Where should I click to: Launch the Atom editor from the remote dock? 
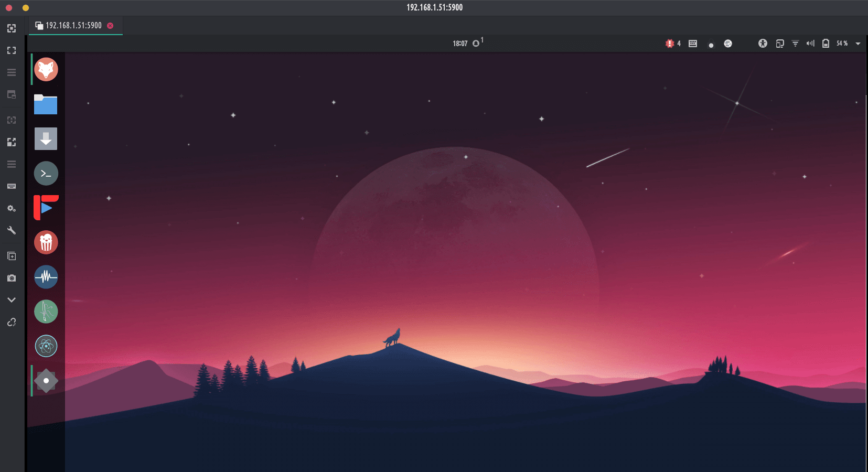pyautogui.click(x=46, y=346)
